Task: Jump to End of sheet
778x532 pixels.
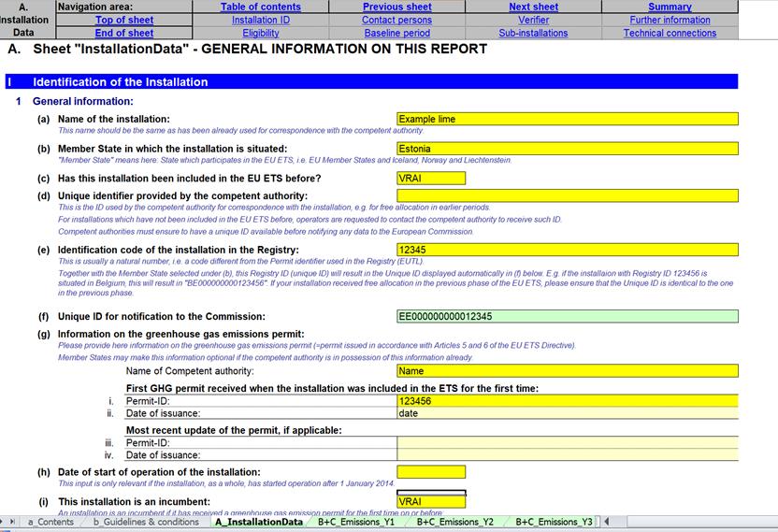Action: pos(124,33)
